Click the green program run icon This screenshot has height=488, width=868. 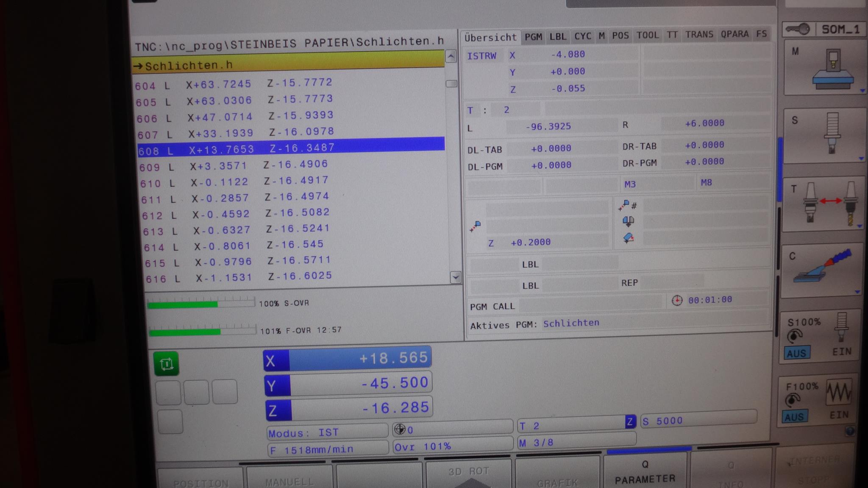pyautogui.click(x=166, y=363)
